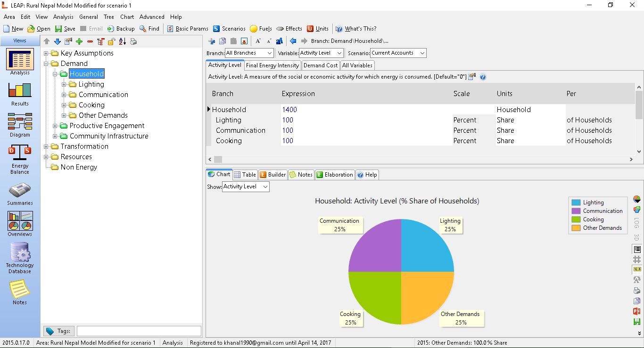644x348 pixels.
Task: Add a new branch with green plus
Action: point(79,41)
